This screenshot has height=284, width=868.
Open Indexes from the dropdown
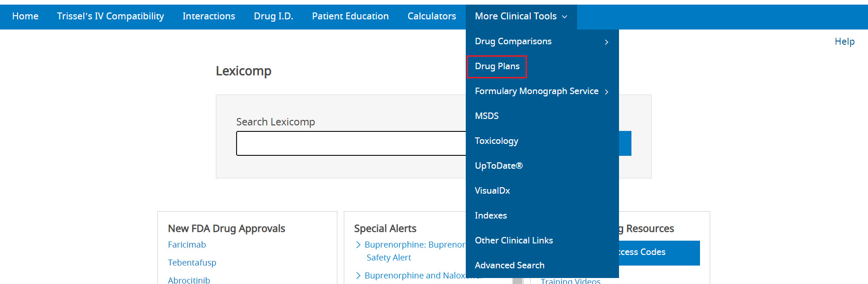coord(491,216)
